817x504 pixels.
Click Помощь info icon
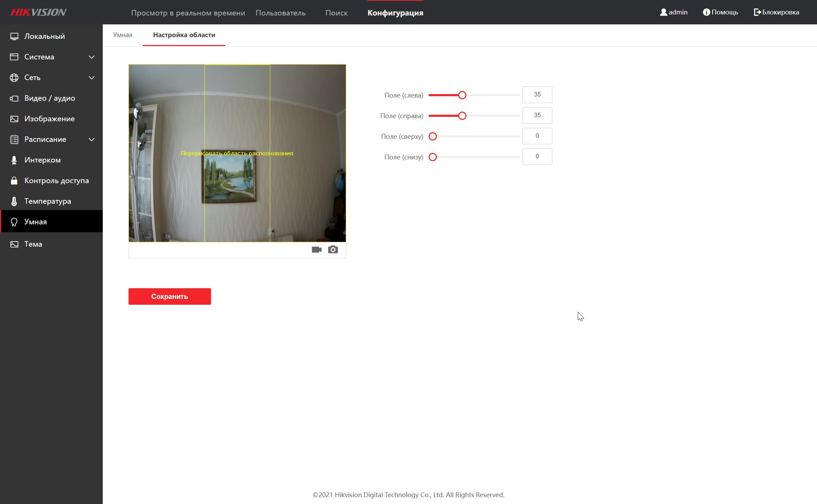(706, 12)
